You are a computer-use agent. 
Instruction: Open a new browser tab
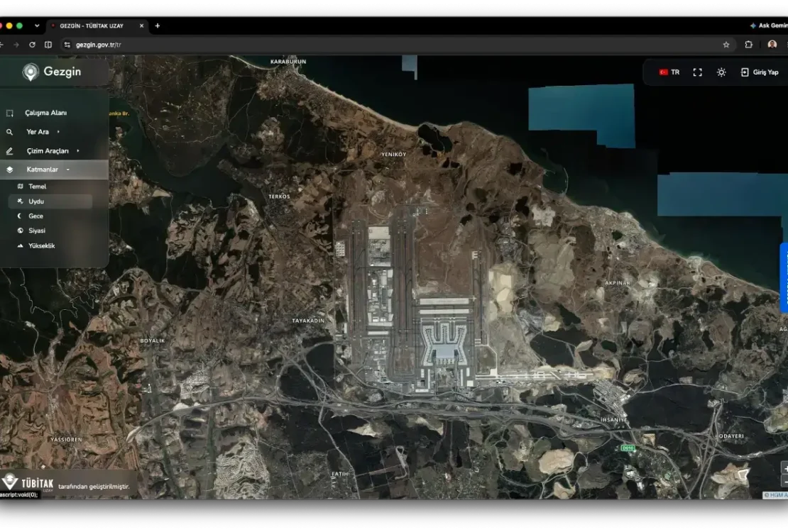click(158, 26)
